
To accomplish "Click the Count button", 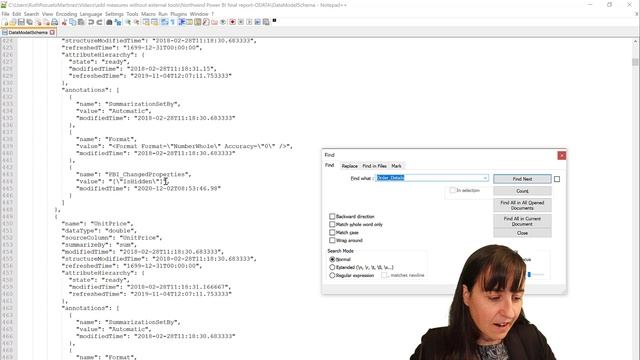I will tap(522, 191).
